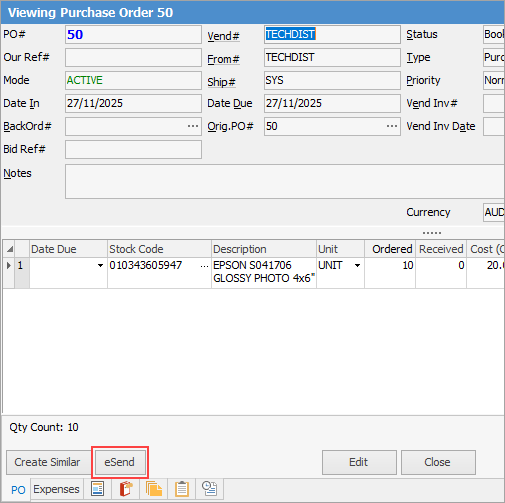Image resolution: width=505 pixels, height=503 pixels.
Task: Click the Date In field
Action: click(x=133, y=103)
